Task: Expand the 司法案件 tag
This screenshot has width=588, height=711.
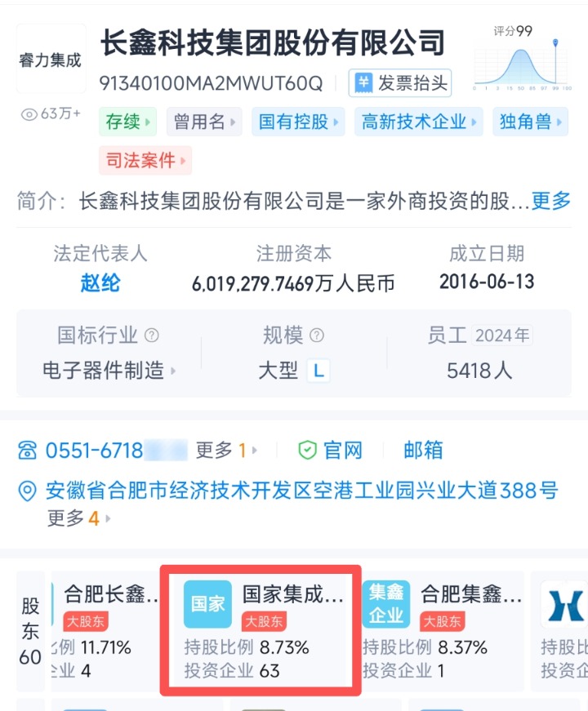Action: click(145, 160)
